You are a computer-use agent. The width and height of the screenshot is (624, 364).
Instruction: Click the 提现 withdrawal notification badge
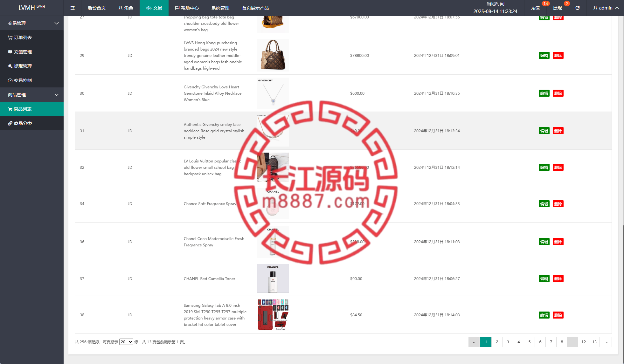coord(567,4)
